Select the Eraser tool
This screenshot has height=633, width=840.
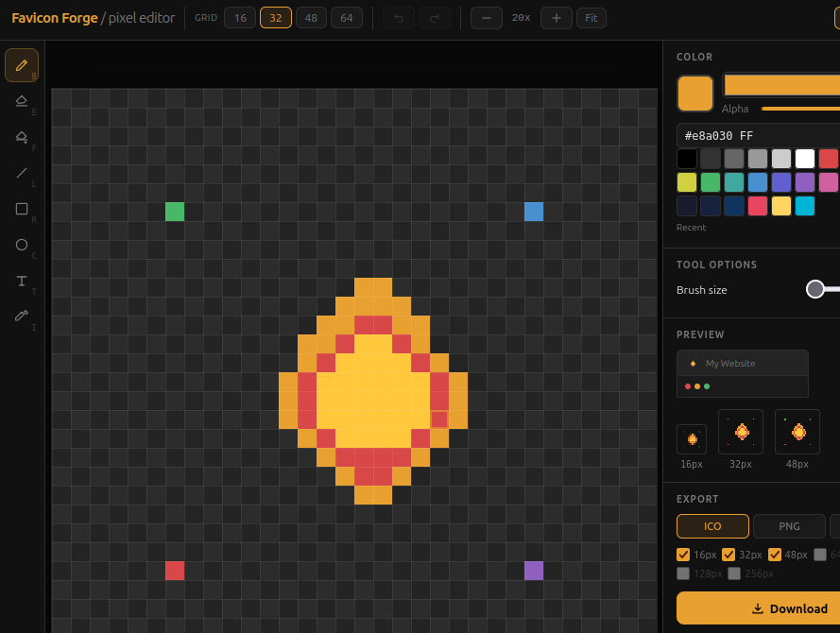tap(22, 101)
